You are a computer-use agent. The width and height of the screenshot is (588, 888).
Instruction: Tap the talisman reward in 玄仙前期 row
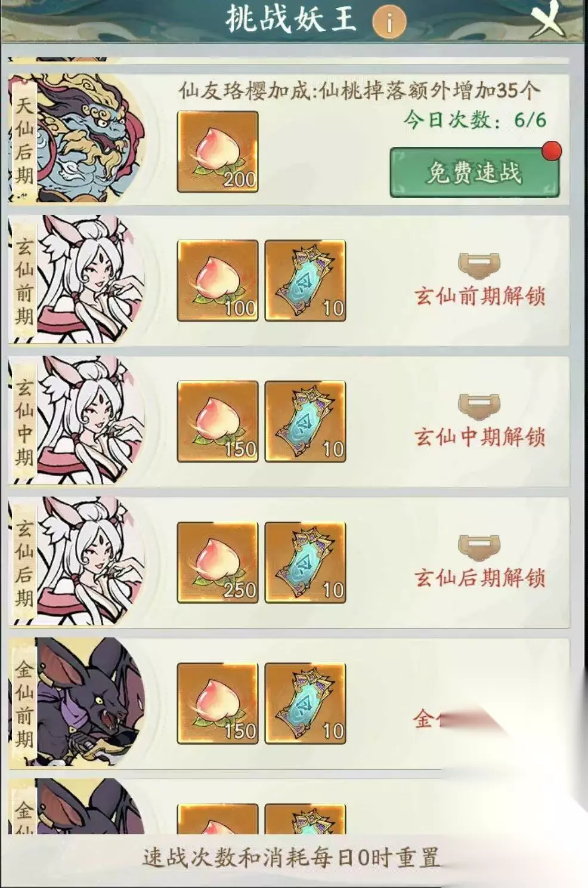coord(305,280)
